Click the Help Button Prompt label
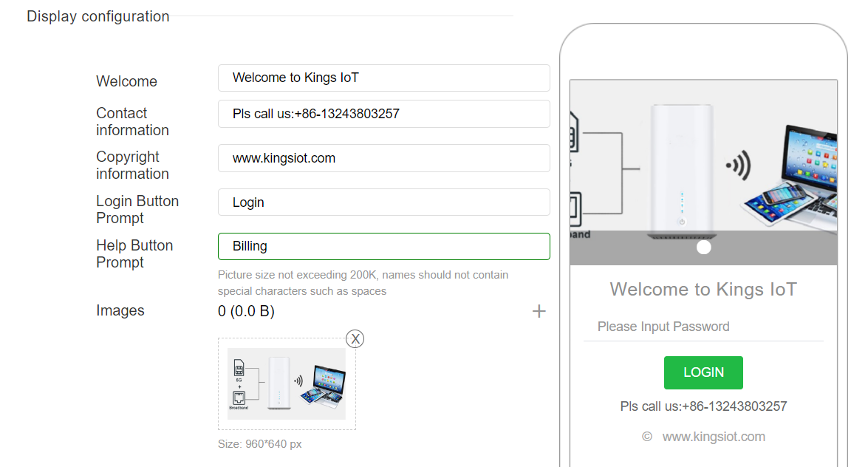868x467 pixels. [x=134, y=253]
